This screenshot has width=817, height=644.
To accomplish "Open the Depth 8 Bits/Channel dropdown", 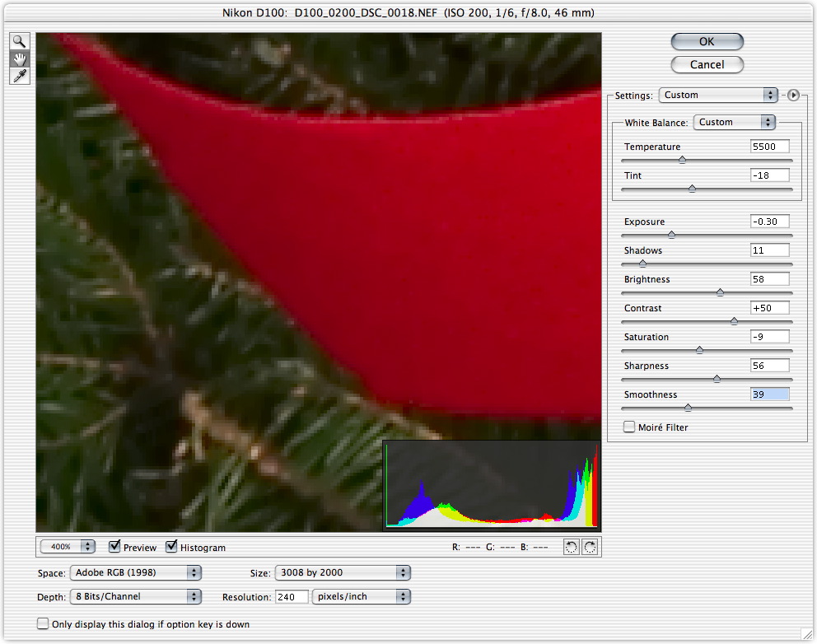I will (x=135, y=596).
